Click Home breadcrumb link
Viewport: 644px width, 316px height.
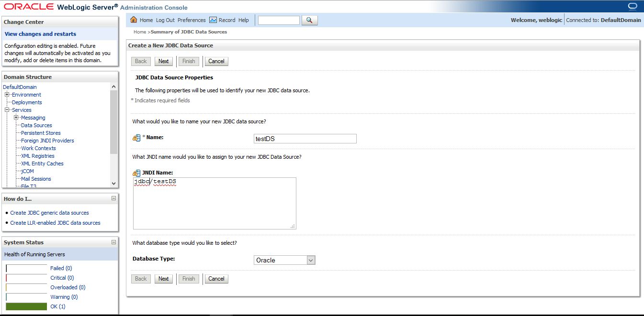click(x=140, y=32)
